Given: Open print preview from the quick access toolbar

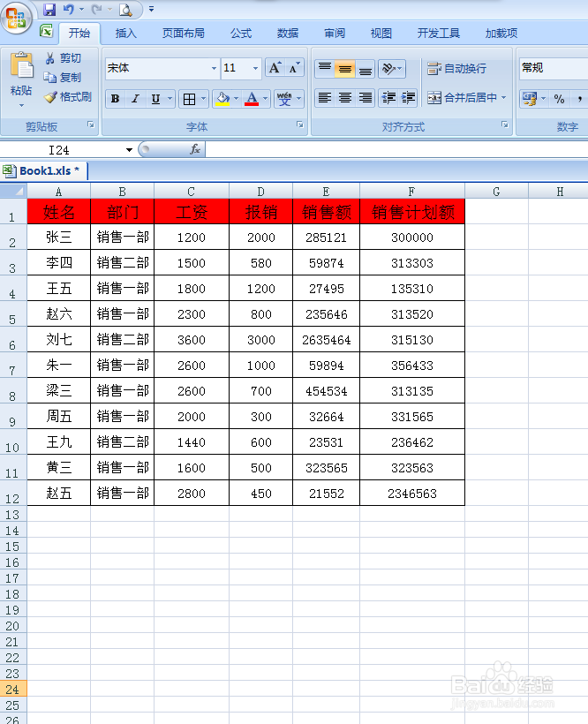Looking at the screenshot, I should 125,9.
